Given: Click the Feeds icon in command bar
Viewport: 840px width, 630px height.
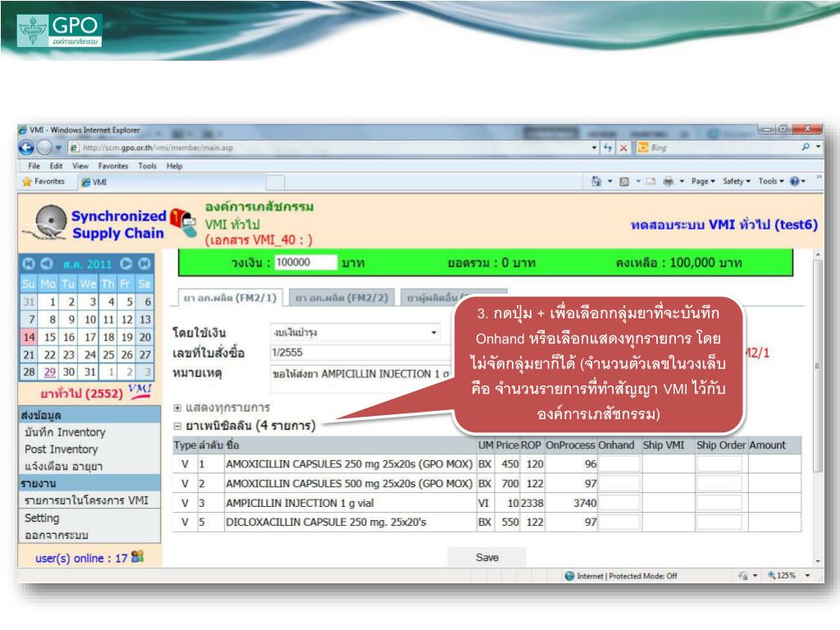Looking at the screenshot, I should pos(624,181).
